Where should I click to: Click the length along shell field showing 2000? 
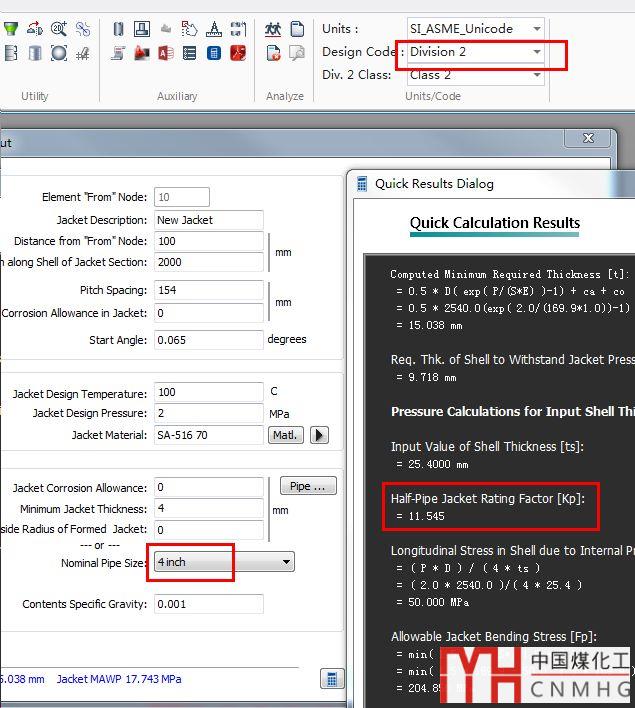point(209,262)
